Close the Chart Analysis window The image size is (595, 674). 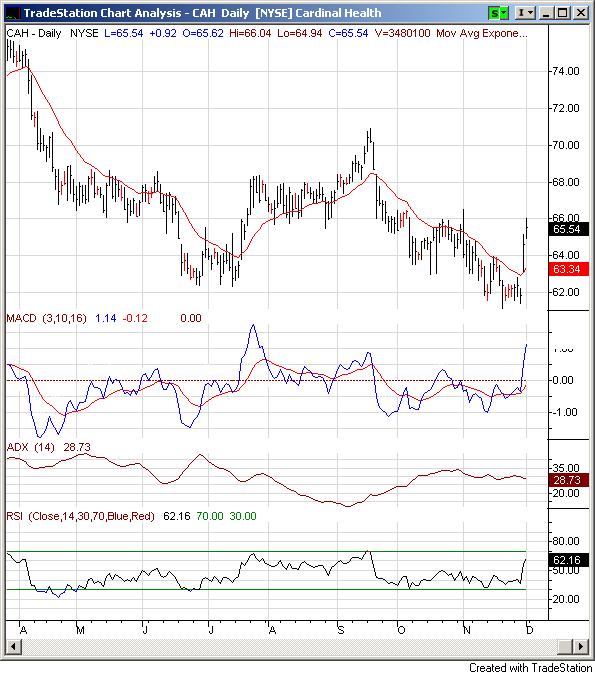tap(580, 13)
